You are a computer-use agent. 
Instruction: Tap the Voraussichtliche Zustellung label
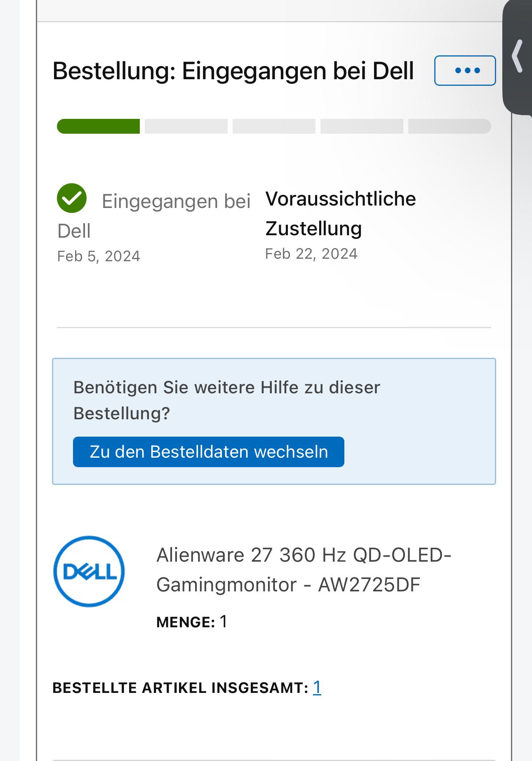(x=340, y=213)
